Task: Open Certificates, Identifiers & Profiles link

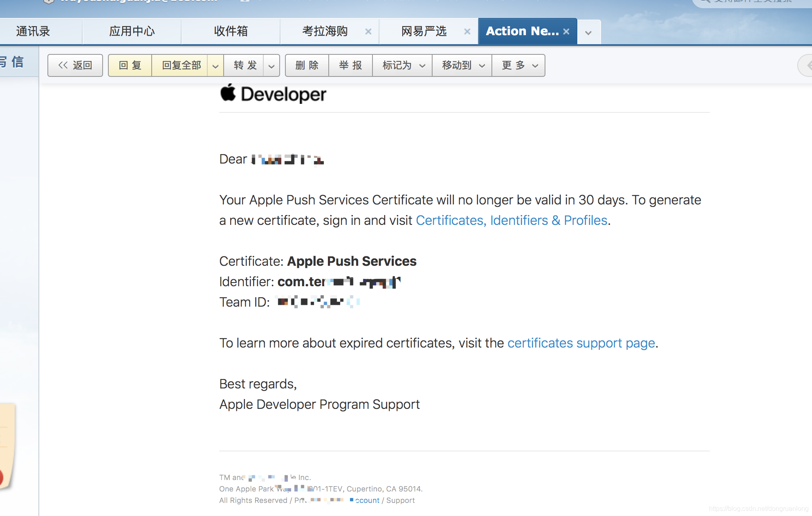Action: click(511, 220)
